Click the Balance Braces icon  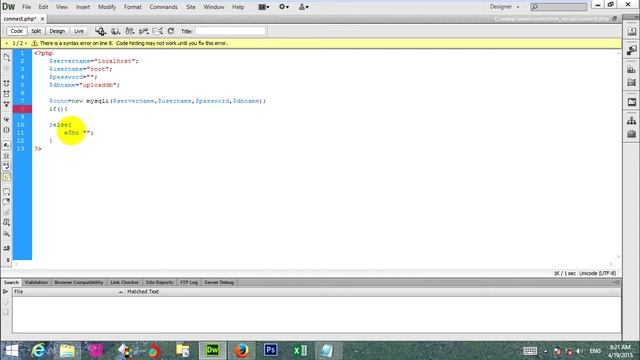[x=7, y=130]
